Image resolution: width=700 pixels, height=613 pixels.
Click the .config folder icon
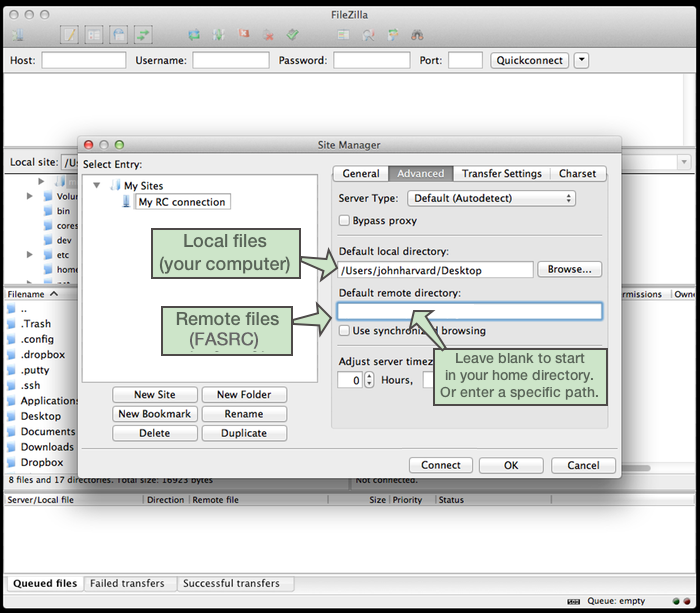point(11,339)
